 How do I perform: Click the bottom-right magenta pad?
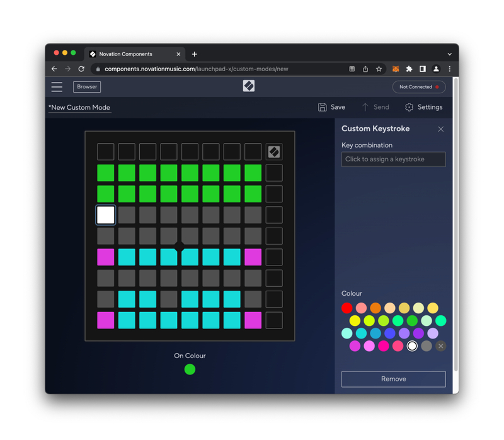coord(253,320)
